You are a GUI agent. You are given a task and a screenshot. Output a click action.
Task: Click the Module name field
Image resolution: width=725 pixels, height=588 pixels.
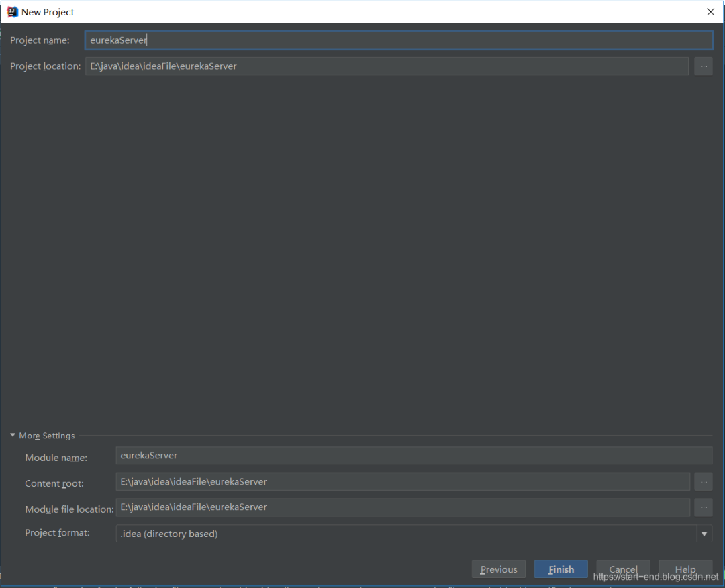tap(414, 455)
